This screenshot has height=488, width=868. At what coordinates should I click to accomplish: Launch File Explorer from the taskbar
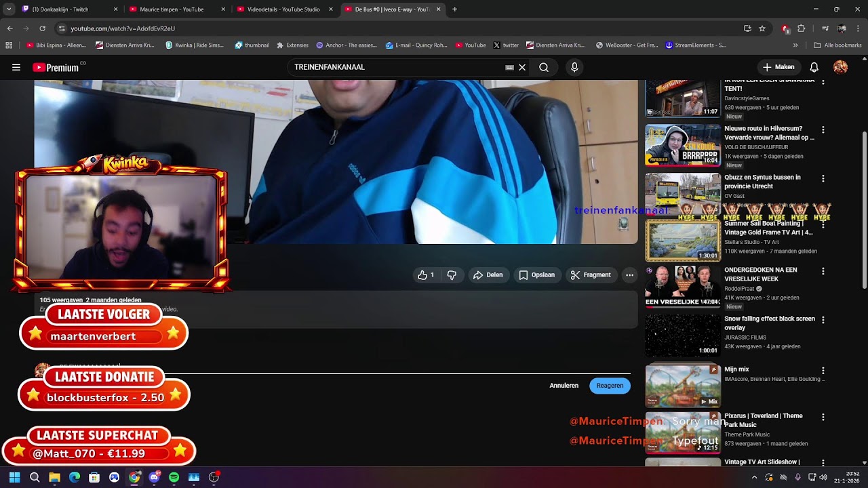(x=54, y=477)
